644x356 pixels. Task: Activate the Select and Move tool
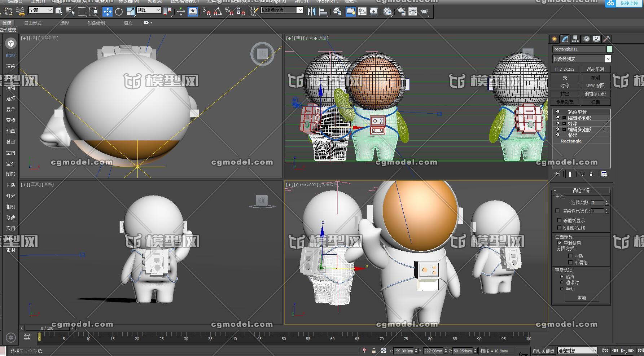pos(108,12)
